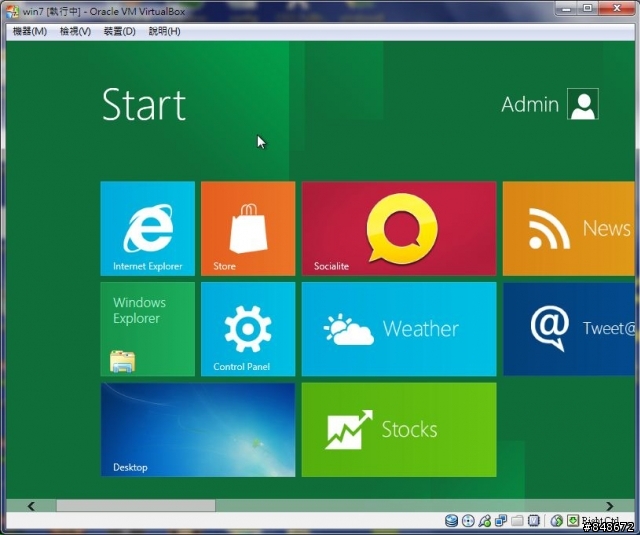This screenshot has width=640, height=535.
Task: Click the keyboard capture green arrow icon
Action: pyautogui.click(x=573, y=521)
